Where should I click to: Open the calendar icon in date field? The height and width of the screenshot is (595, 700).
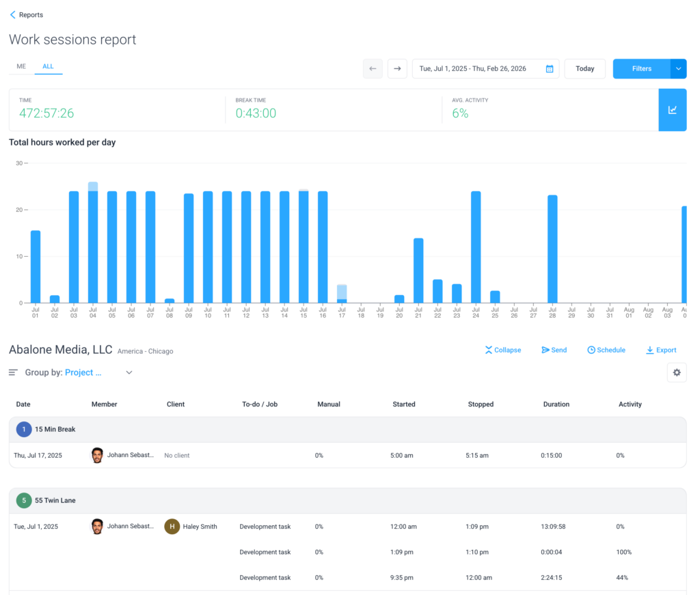[550, 69]
